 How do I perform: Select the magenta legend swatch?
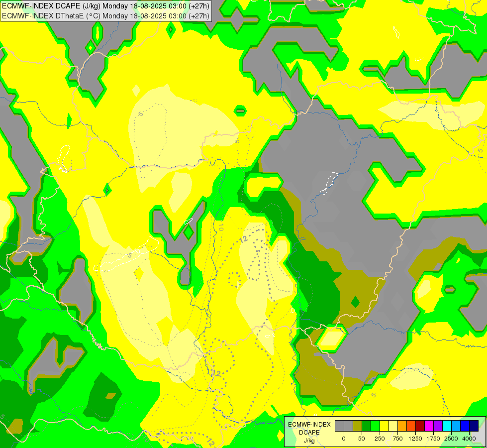pyautogui.click(x=429, y=426)
